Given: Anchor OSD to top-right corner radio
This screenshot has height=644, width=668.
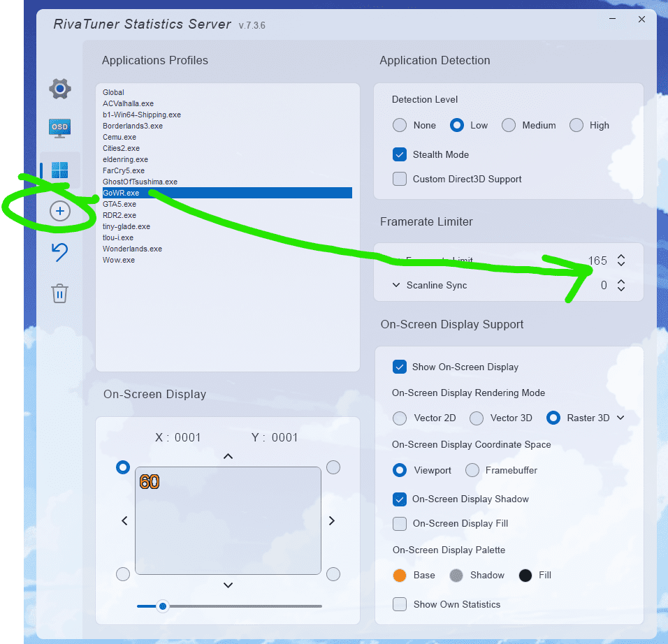Looking at the screenshot, I should coord(333,467).
